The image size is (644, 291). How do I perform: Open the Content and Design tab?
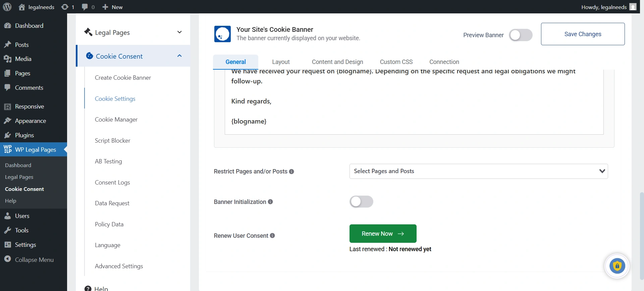point(337,62)
